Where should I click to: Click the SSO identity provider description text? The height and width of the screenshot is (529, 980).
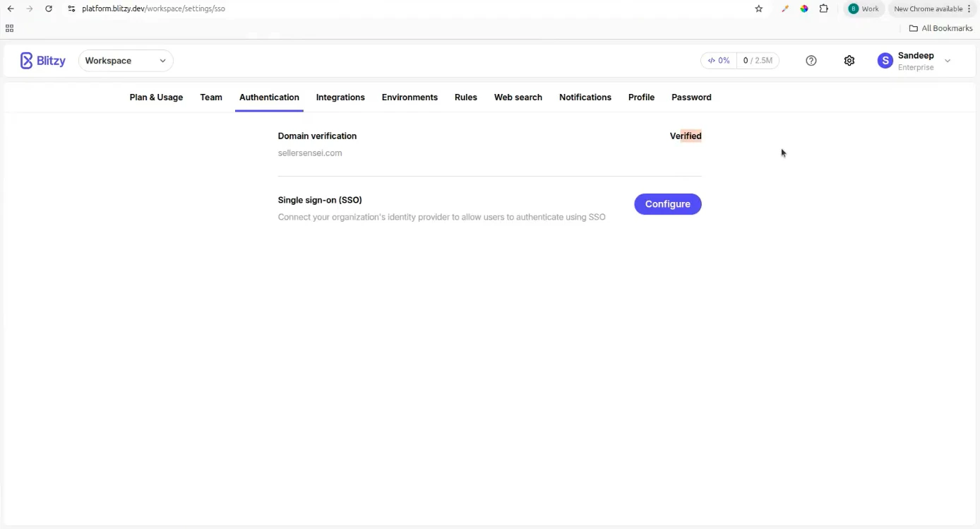coord(441,217)
